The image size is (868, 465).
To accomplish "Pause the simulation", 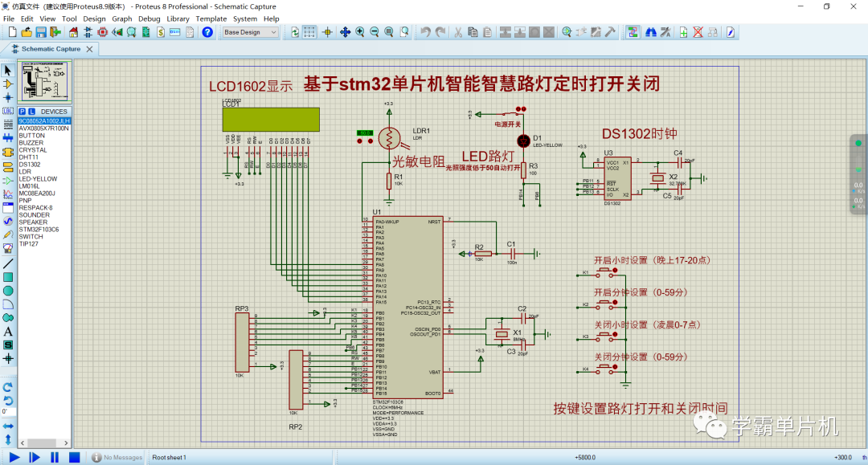I will click(55, 457).
